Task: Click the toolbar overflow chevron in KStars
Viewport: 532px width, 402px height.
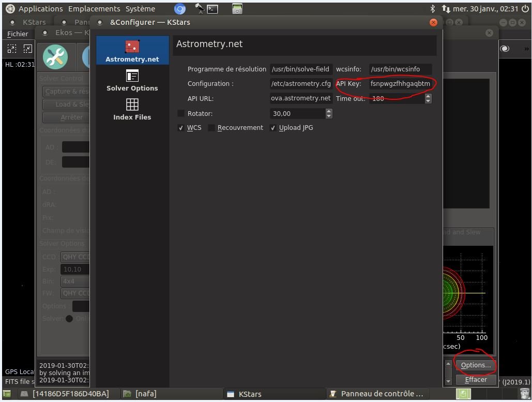Action: click(526, 49)
